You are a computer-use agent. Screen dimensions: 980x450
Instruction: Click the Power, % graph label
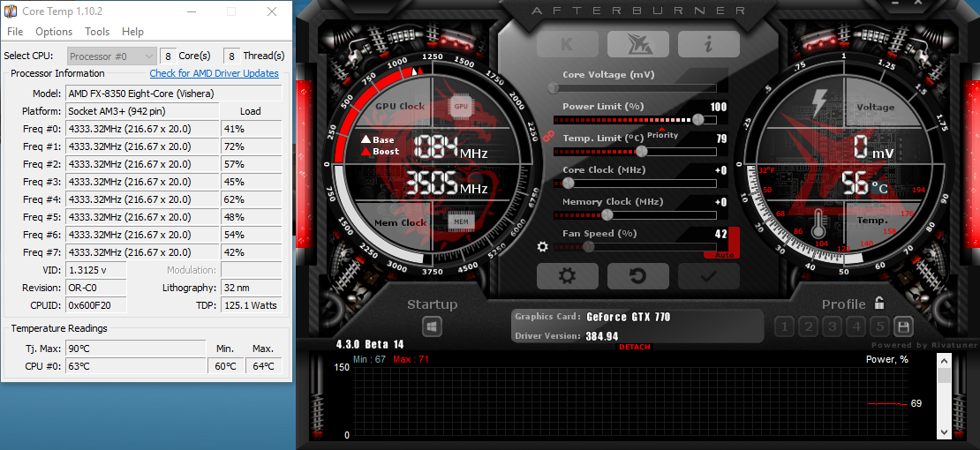(x=887, y=359)
